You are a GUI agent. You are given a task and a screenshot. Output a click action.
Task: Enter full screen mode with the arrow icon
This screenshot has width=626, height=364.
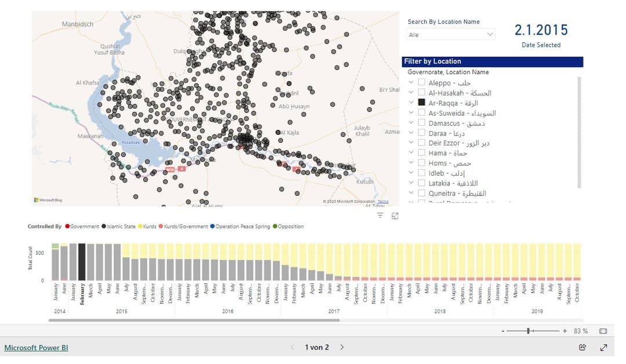point(603,347)
